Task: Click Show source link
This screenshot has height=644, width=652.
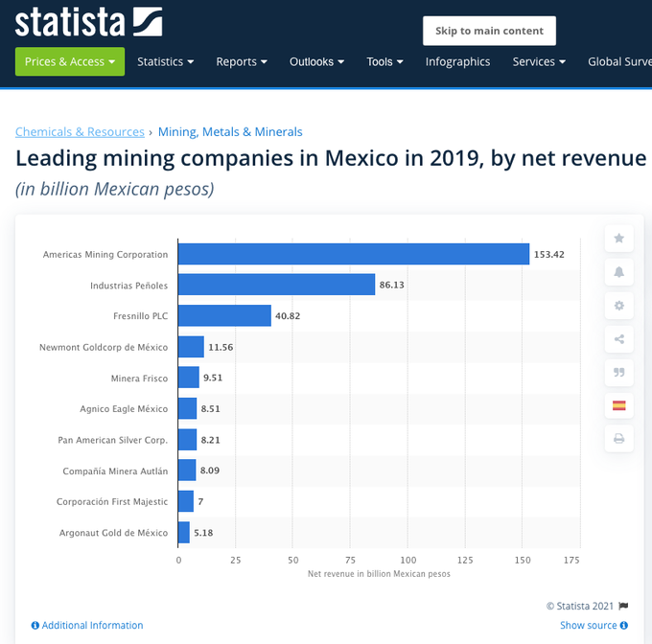Action: (594, 625)
